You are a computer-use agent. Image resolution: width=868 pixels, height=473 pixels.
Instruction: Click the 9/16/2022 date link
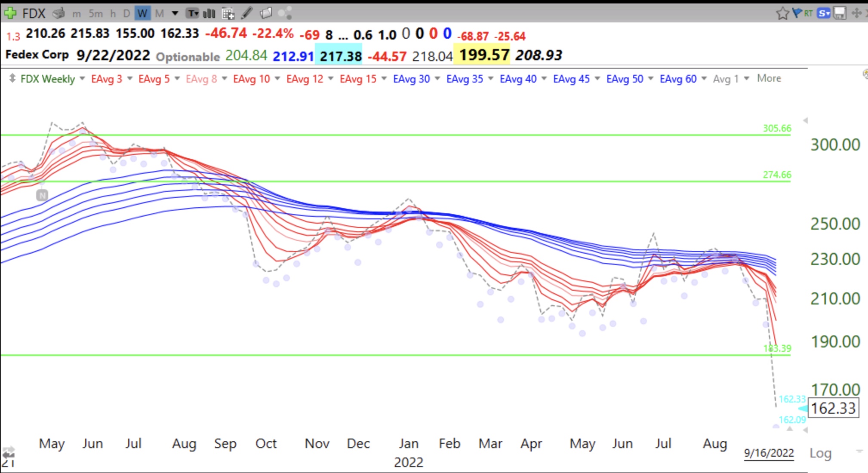(x=769, y=453)
